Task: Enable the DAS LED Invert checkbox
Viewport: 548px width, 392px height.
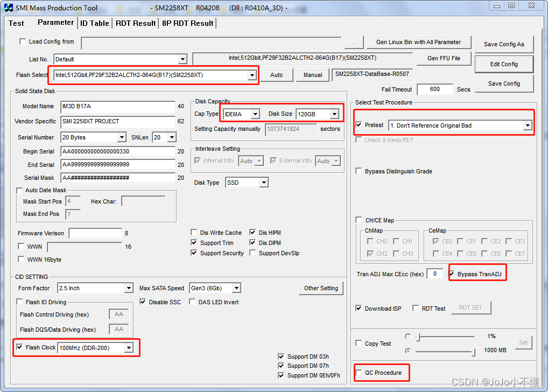Action: [x=192, y=302]
